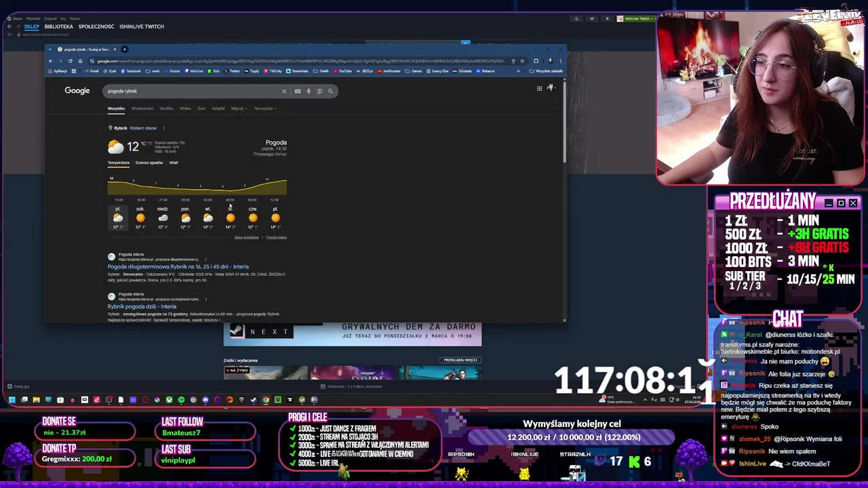Open the Streamlabs bookmark

point(296,71)
